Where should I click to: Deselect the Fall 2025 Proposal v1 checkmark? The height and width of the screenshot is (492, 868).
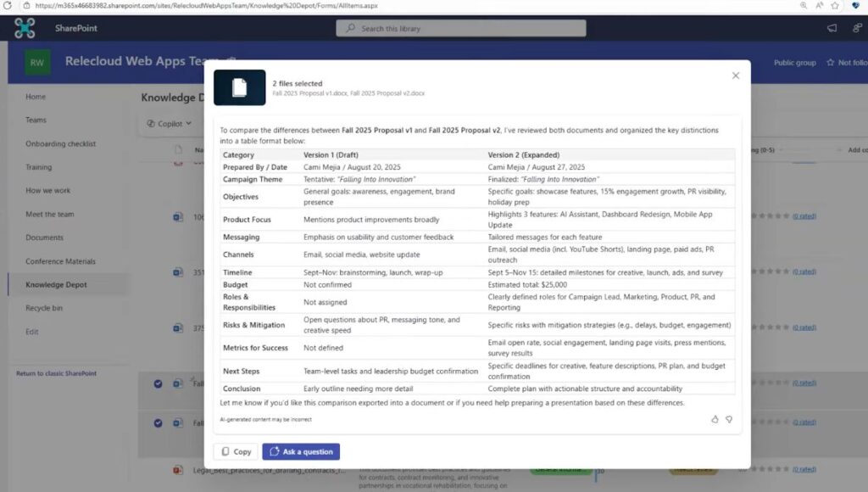tap(158, 383)
